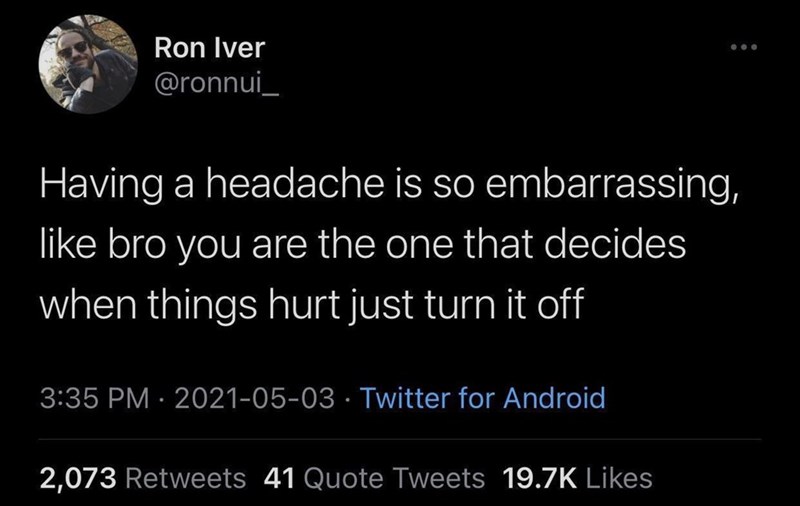Click the Quote Tweets label
This screenshot has width=800, height=506.
coord(394,478)
